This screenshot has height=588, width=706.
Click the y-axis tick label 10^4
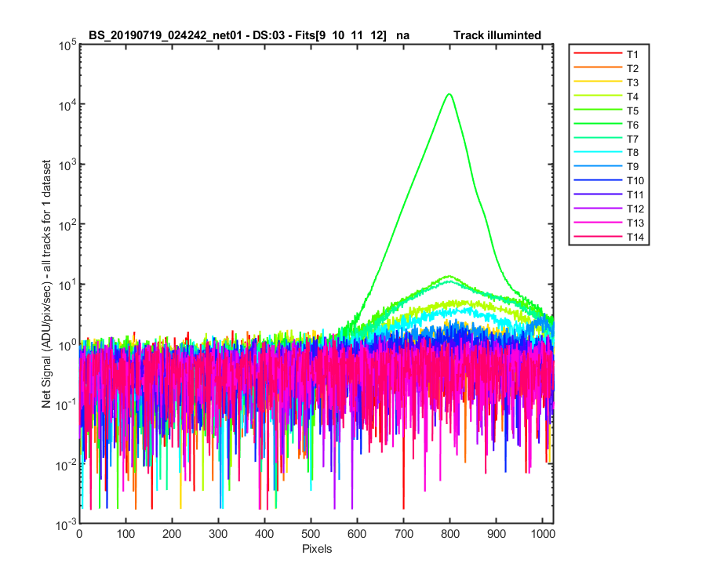67,105
